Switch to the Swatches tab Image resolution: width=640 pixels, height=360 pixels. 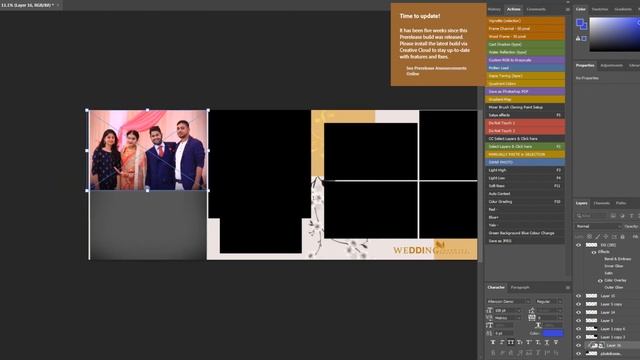(600, 9)
